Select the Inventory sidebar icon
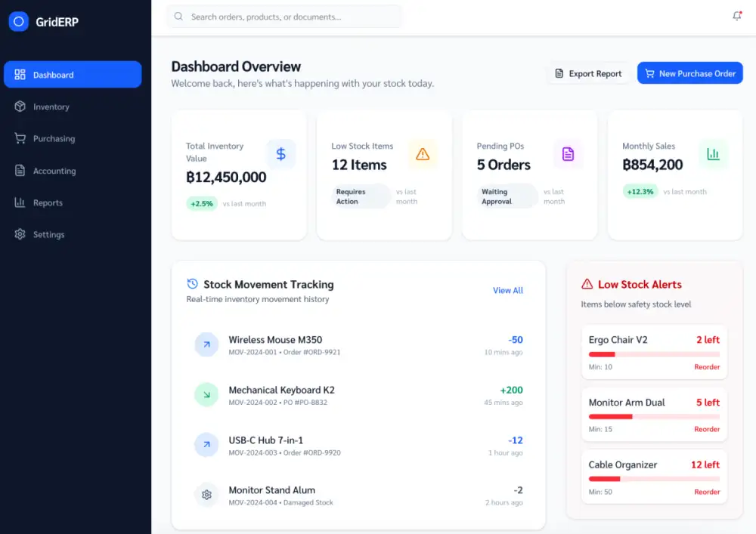 point(19,106)
